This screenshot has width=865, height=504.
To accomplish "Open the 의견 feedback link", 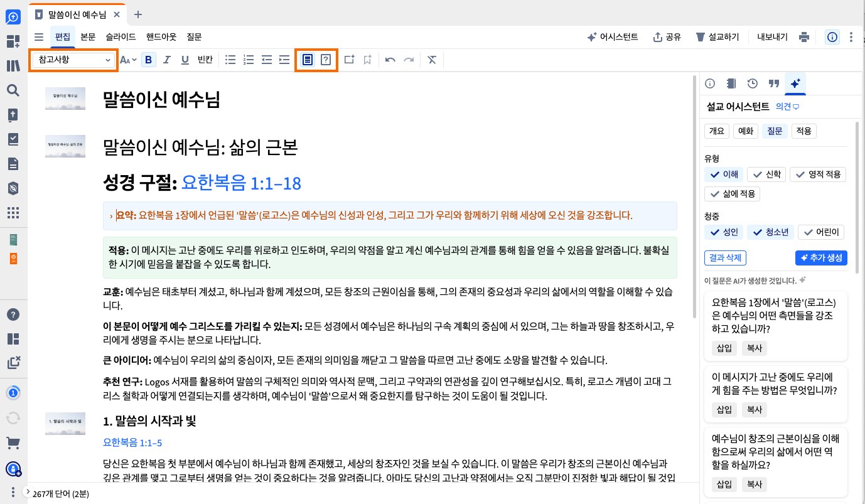I will tap(787, 107).
